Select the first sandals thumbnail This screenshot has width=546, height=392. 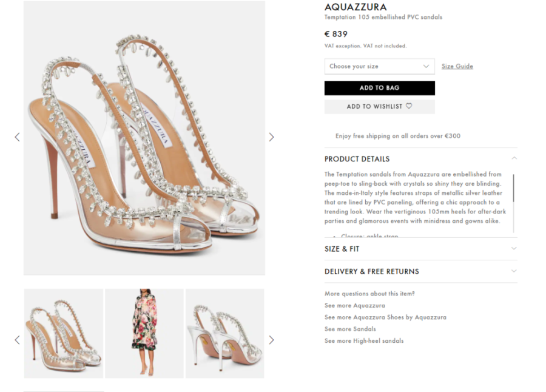(64, 333)
